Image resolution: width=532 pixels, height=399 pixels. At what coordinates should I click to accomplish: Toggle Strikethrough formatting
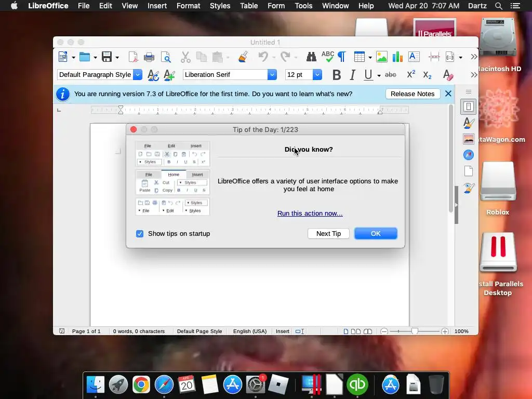tap(391, 75)
